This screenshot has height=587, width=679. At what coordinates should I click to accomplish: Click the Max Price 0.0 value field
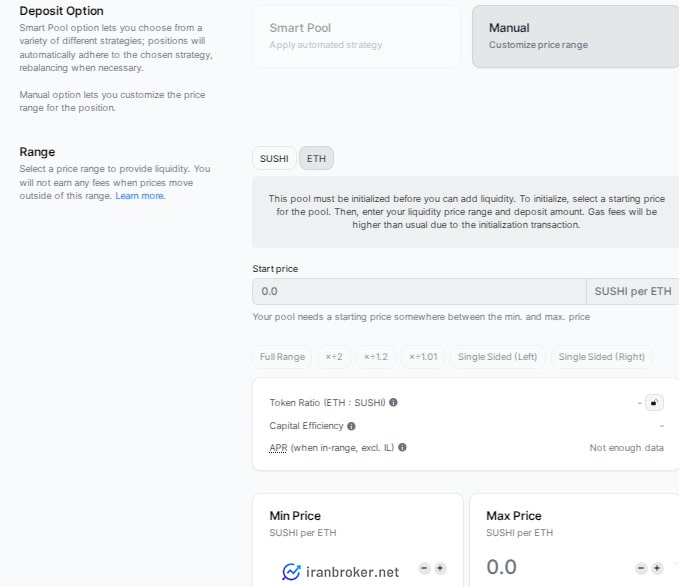[501, 567]
